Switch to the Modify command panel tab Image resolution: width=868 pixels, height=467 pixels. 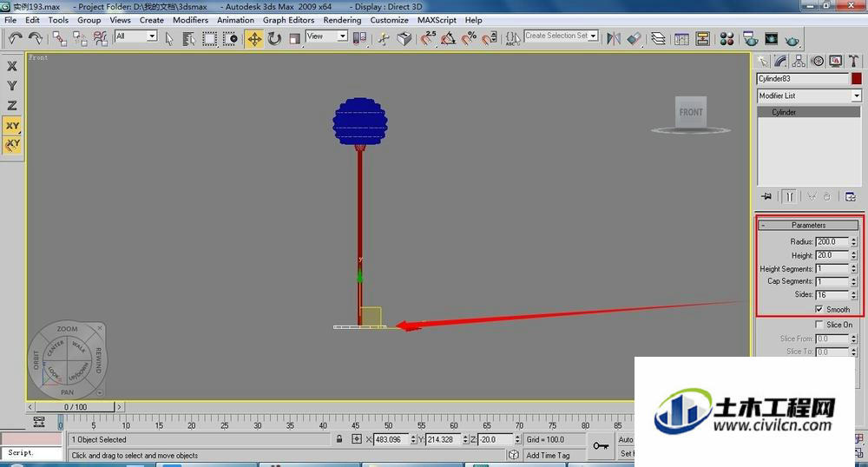tap(781, 61)
